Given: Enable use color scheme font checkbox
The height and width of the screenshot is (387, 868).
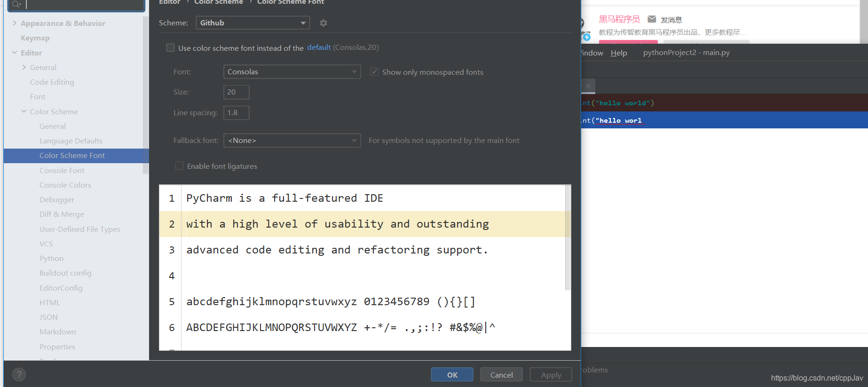Looking at the screenshot, I should coord(170,47).
